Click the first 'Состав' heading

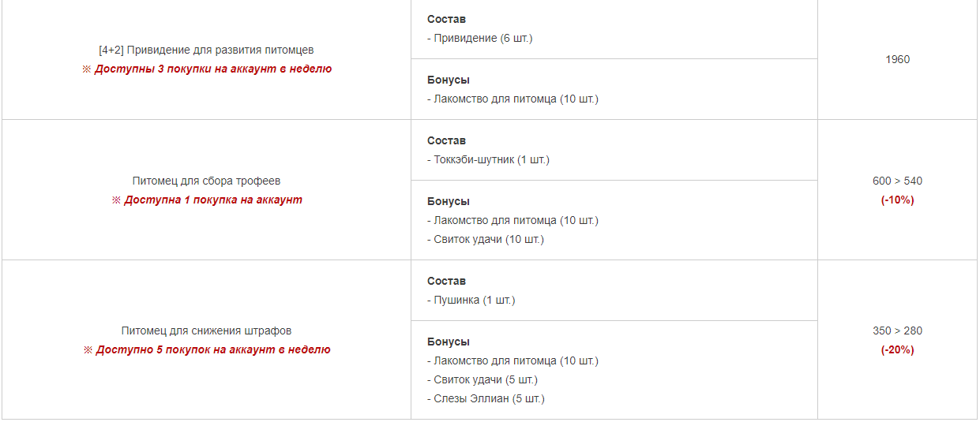pos(446,19)
